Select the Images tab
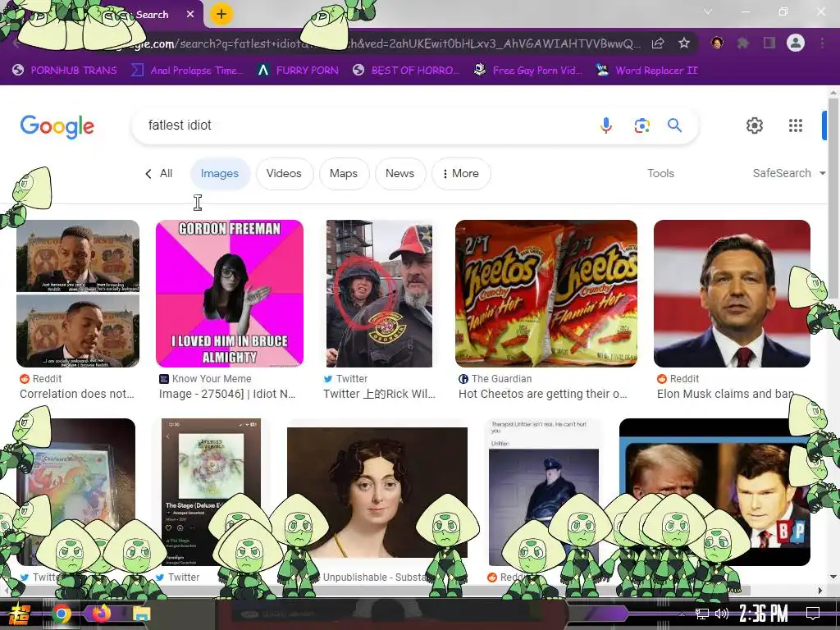The height and width of the screenshot is (630, 840). click(220, 174)
